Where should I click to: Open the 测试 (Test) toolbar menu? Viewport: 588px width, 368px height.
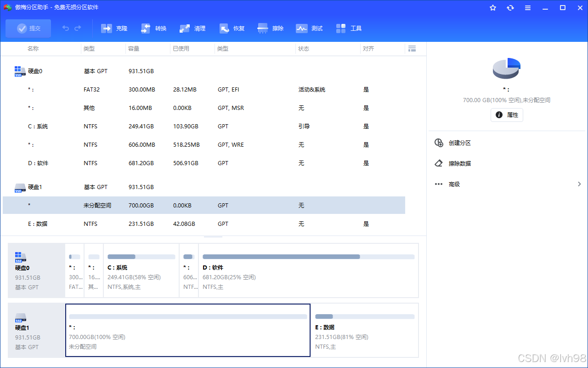[x=310, y=29]
